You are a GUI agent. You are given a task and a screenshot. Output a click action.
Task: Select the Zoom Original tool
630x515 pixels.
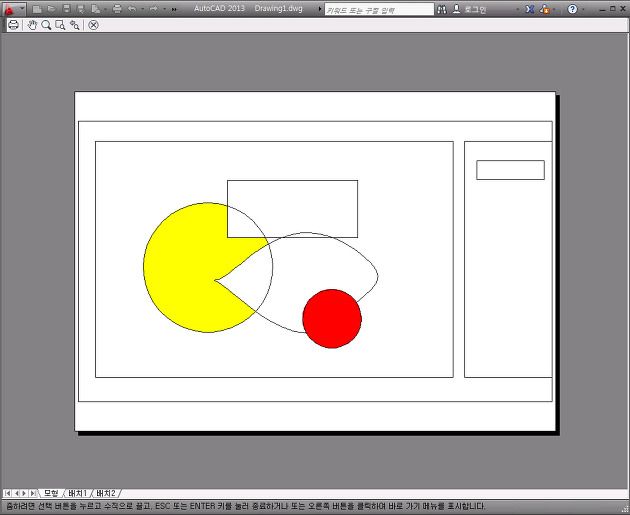click(74, 25)
